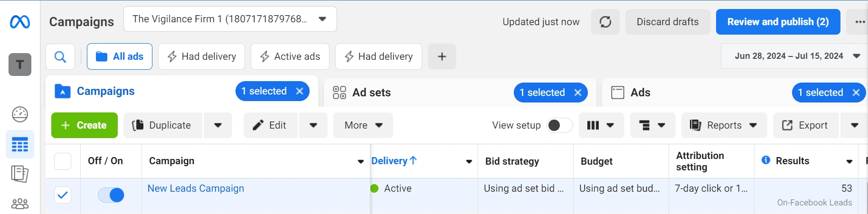
Task: Click the plus icon to add a view
Action: (442, 56)
